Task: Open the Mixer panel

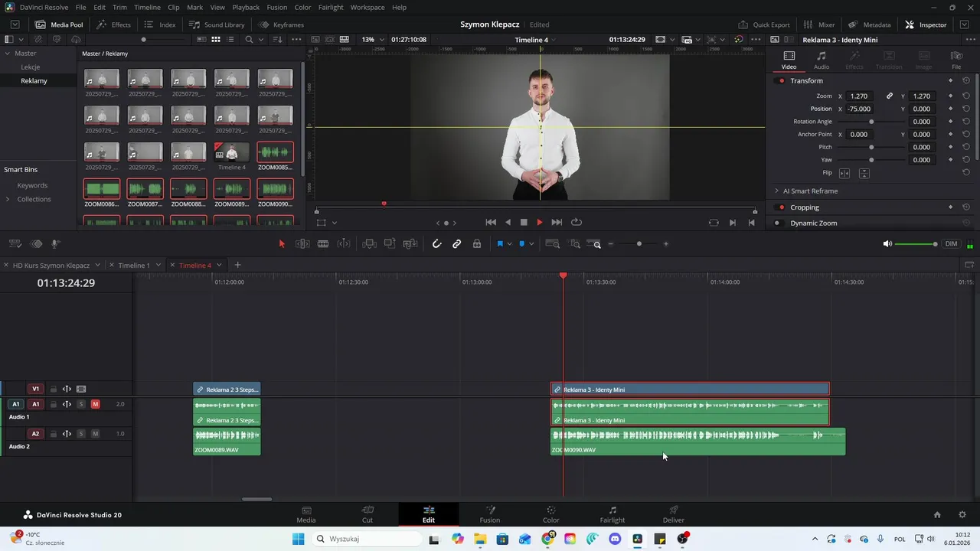Action: tap(819, 24)
